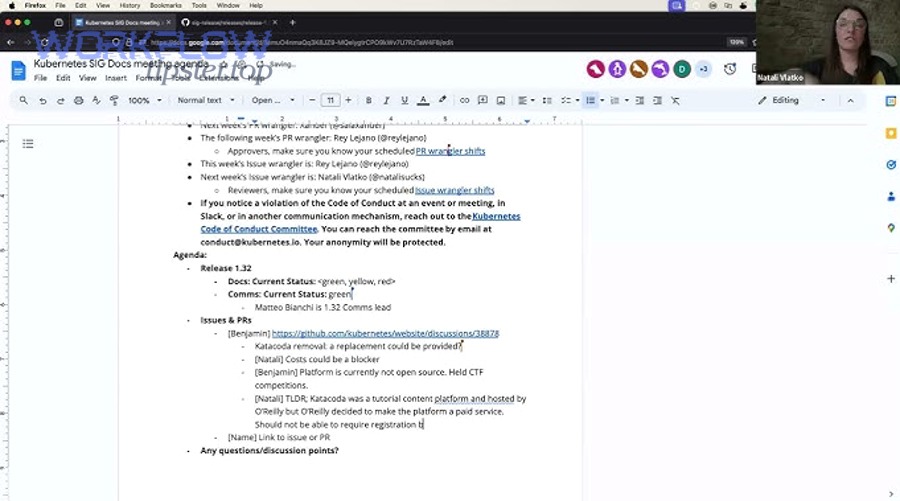
Task: Decrease font size with minus button
Action: click(312, 100)
